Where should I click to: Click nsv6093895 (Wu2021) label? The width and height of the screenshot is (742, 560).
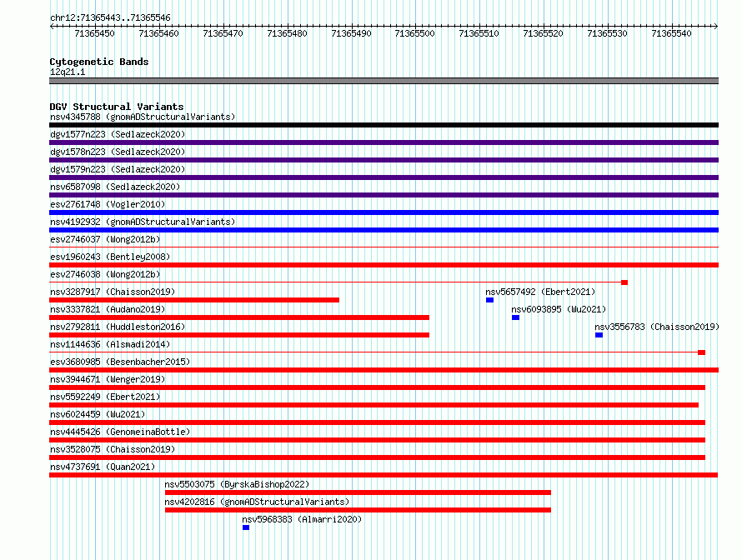click(559, 309)
